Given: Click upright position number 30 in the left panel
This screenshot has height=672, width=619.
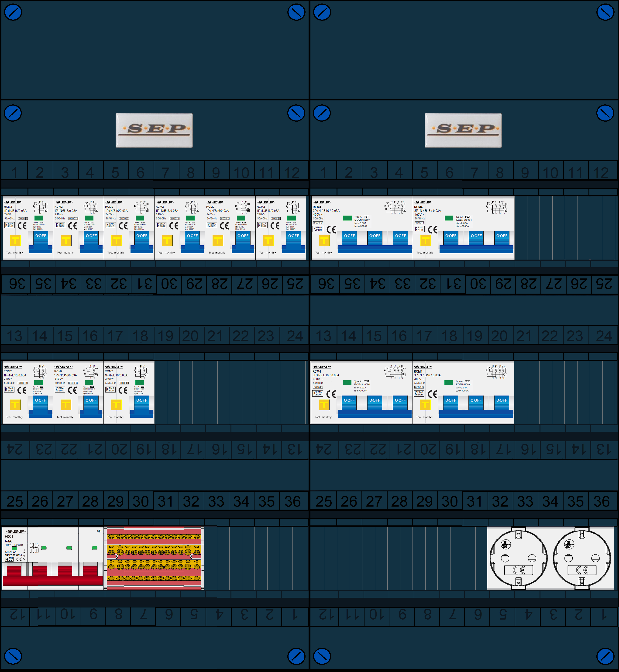Looking at the screenshot, I should tap(141, 501).
